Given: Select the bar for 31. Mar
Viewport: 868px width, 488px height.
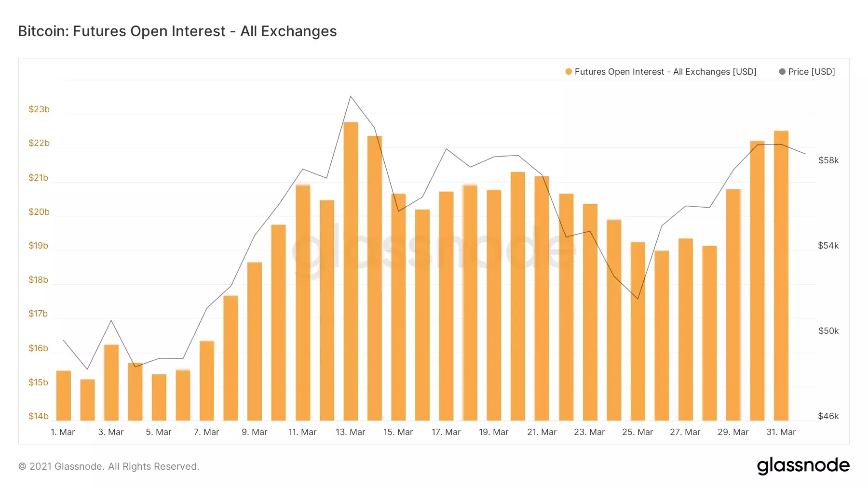Looking at the screenshot, I should click(x=781, y=276).
